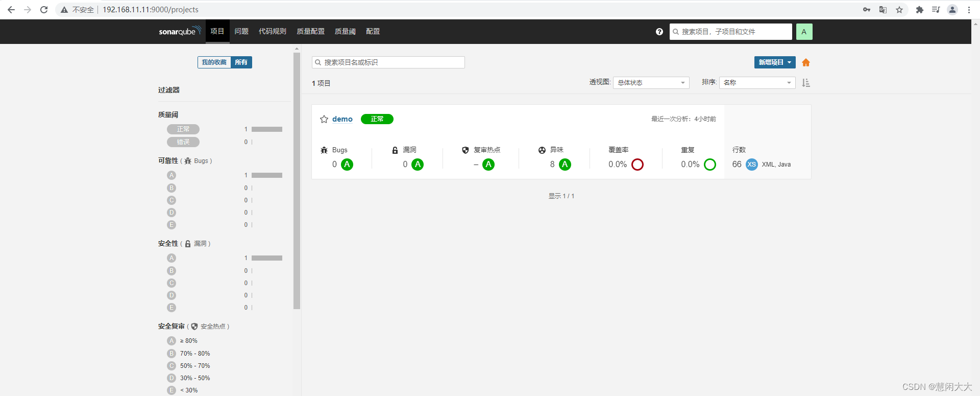Toggle the sort order icon
Image resolution: width=980 pixels, height=396 pixels.
click(x=806, y=83)
